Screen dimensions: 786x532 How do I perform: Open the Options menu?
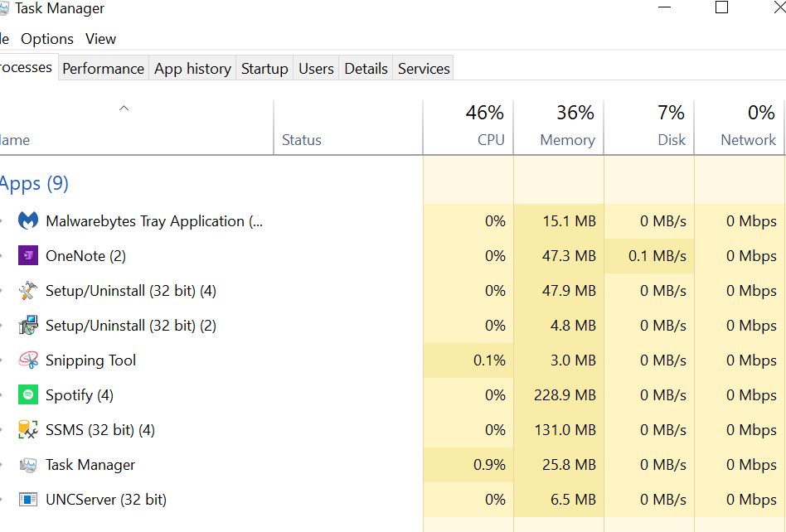point(47,39)
